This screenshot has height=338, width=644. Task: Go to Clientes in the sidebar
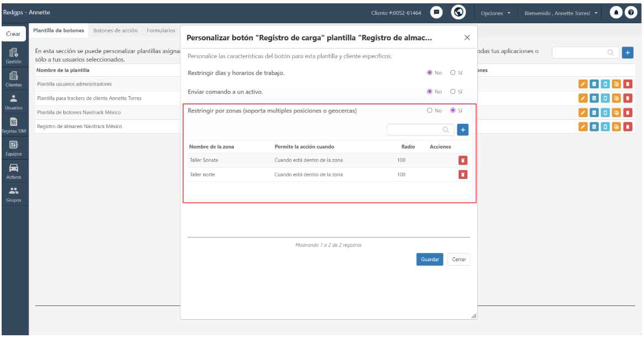pyautogui.click(x=14, y=79)
